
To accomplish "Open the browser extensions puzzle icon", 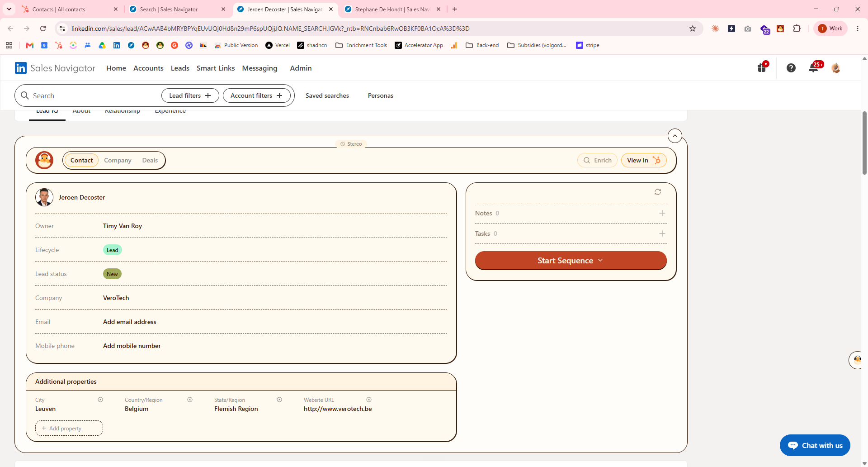I will tap(797, 29).
